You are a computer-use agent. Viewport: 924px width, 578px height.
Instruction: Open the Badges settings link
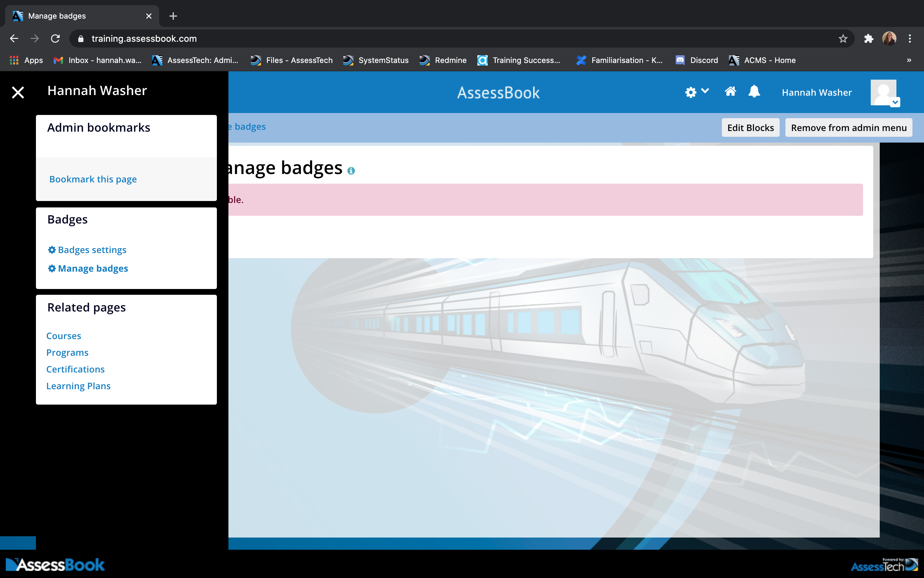92,250
